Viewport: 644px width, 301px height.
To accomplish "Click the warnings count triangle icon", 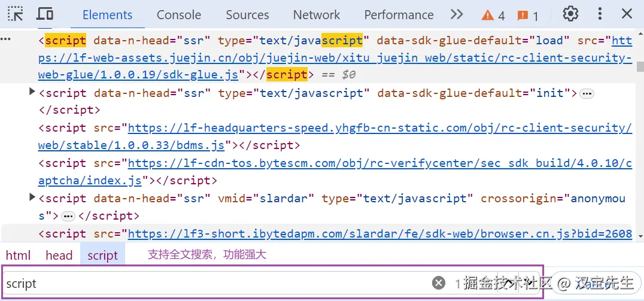I will [488, 16].
